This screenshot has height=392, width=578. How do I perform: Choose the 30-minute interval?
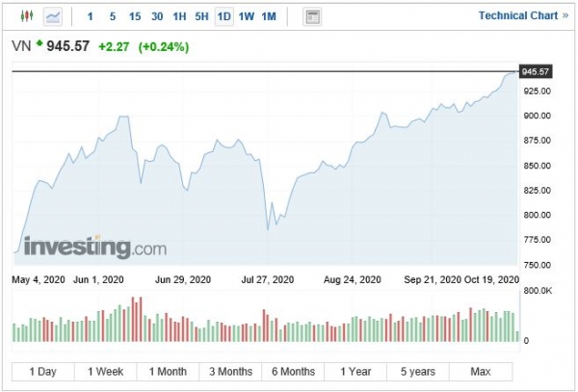[x=157, y=16]
